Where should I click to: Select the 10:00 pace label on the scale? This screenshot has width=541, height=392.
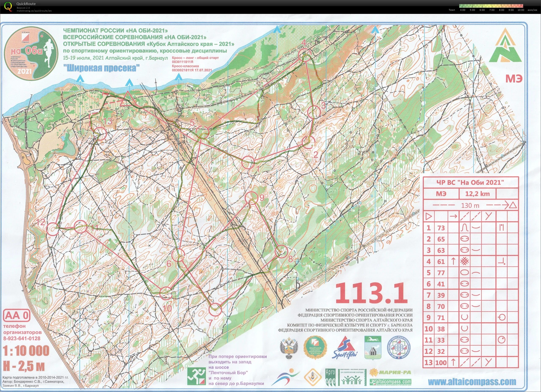(521, 10)
